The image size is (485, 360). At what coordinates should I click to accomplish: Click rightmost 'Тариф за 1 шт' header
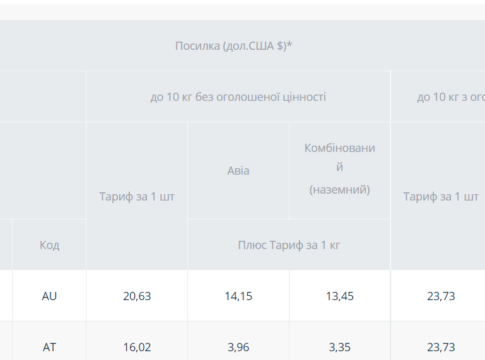click(x=441, y=196)
